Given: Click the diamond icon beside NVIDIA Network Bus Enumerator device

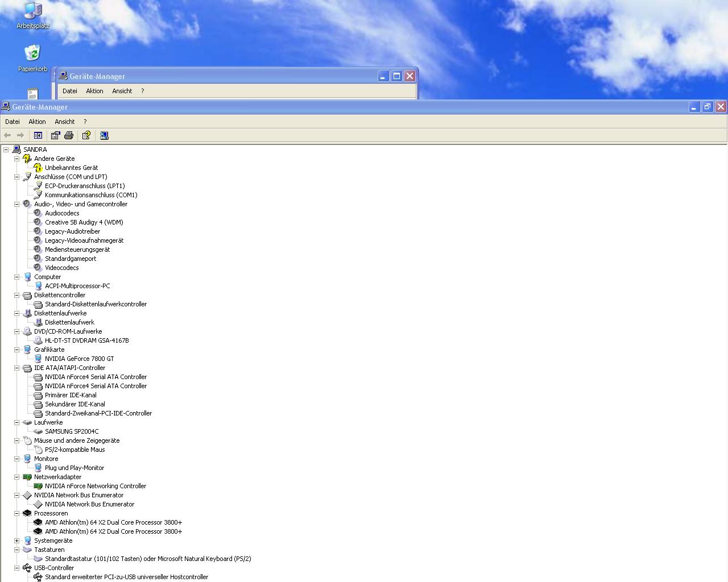Looking at the screenshot, I should pos(38,504).
